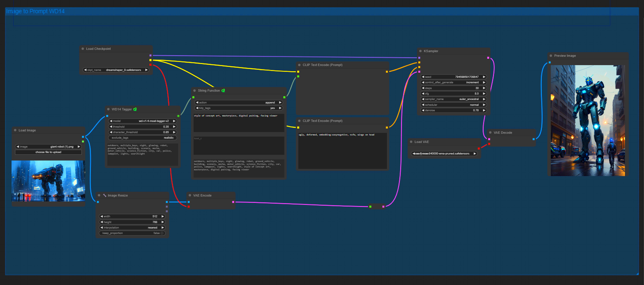The width and height of the screenshot is (644, 285).
Task: Open the scheduler dropdown set to normal
Action: (x=454, y=105)
